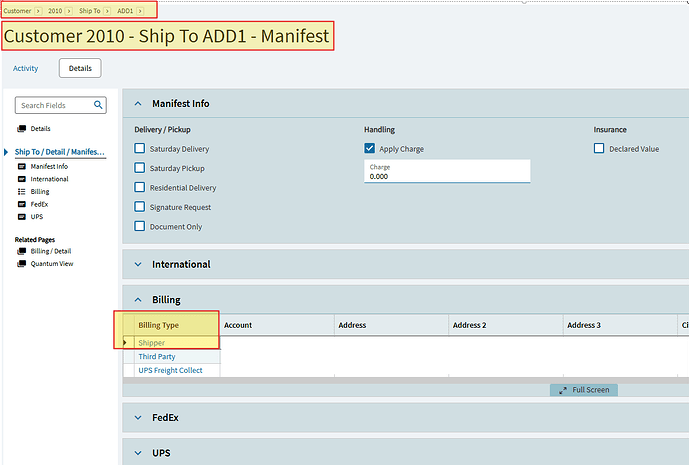689x465 pixels.
Task: Uncheck the Apply Charge checkbox
Action: pos(370,149)
